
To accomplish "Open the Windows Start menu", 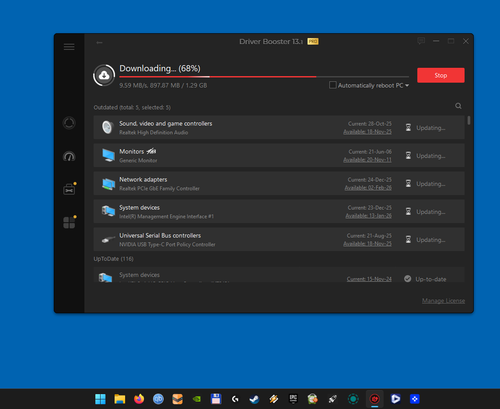I will (100, 399).
